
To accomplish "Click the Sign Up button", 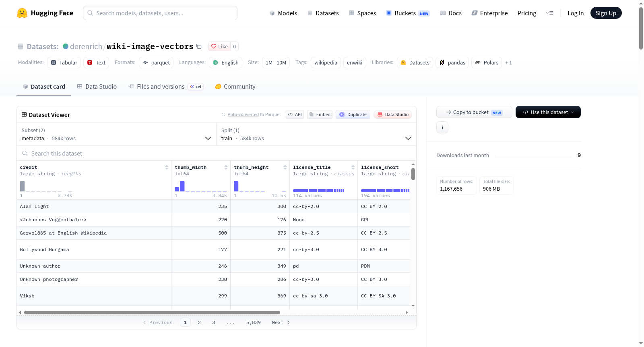I will point(606,13).
